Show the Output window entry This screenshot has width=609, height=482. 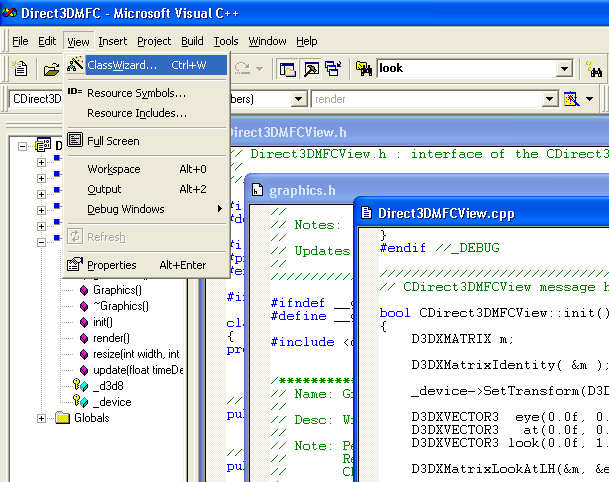pyautogui.click(x=146, y=189)
